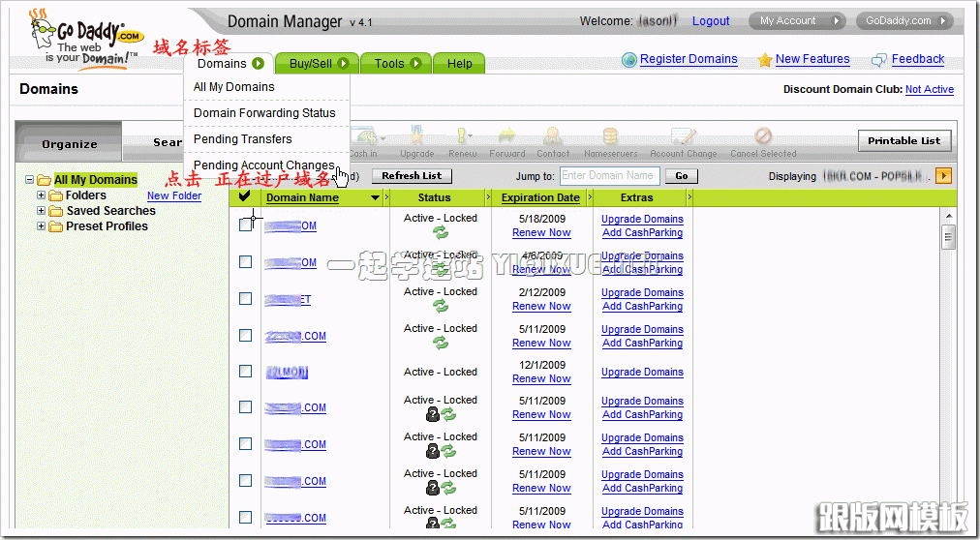Screen dimensions: 980x540
Task: Click the Contact toolbar icon
Action: pyautogui.click(x=553, y=135)
